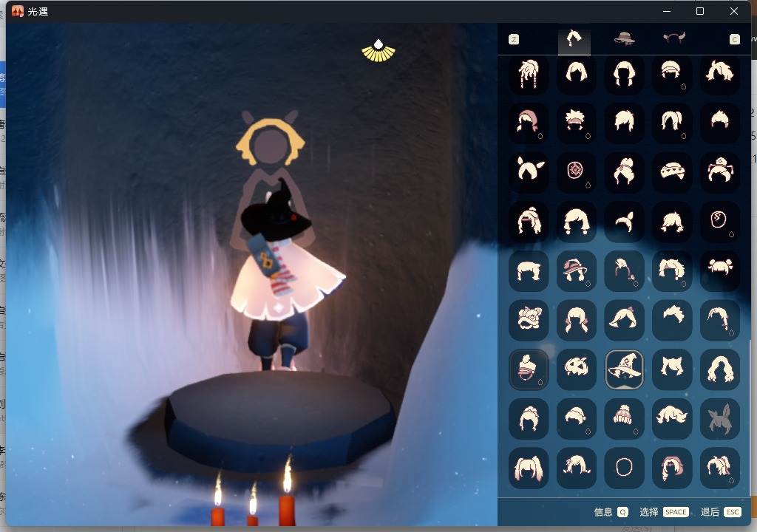
Task: Click the Z previous-category key button
Action: (514, 40)
